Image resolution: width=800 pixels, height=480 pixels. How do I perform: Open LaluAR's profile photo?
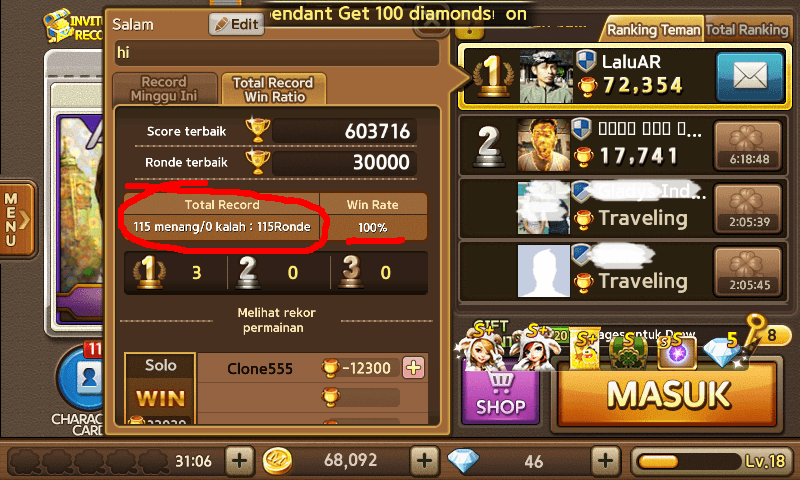click(546, 77)
